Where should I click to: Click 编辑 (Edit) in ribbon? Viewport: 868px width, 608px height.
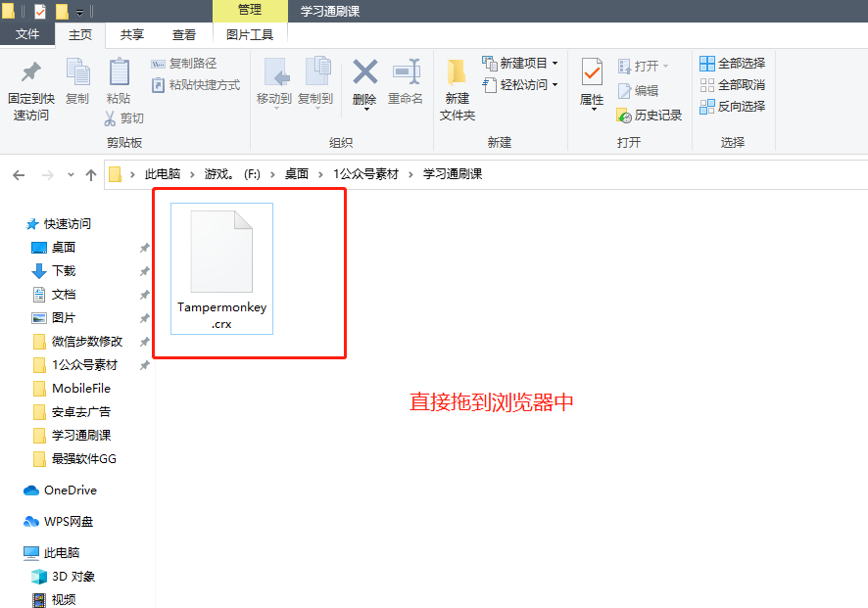tap(638, 91)
